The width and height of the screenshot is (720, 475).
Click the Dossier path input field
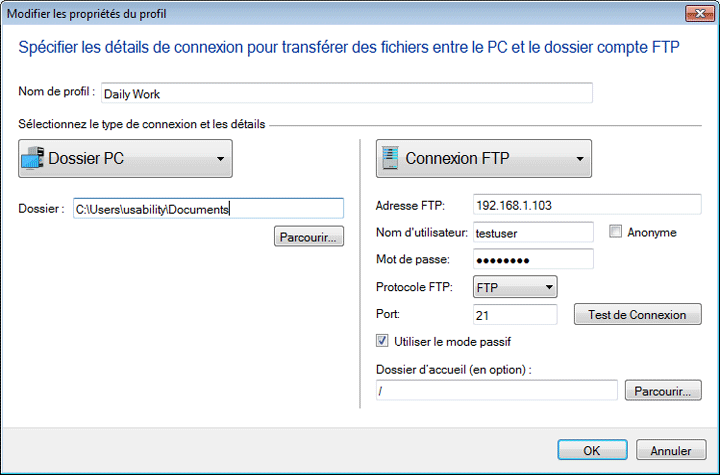pyautogui.click(x=208, y=208)
